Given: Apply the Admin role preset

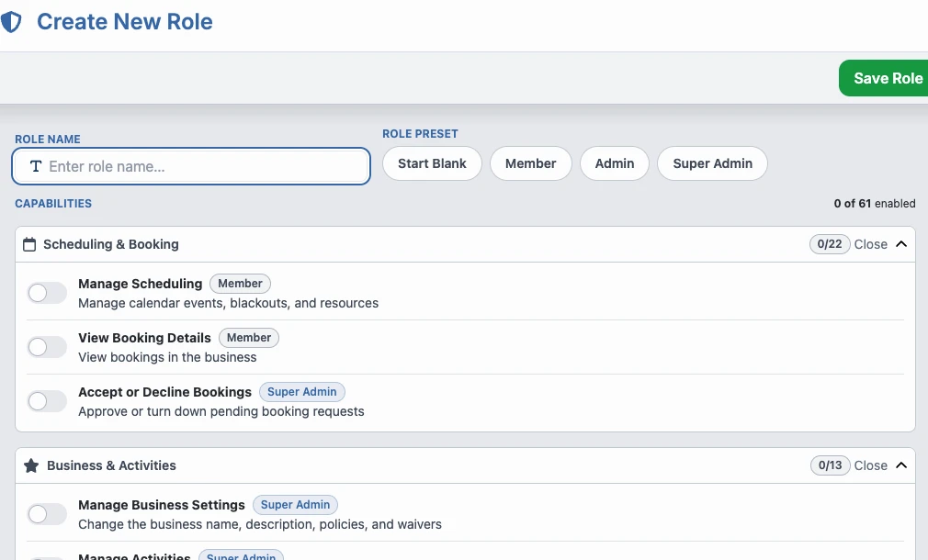Looking at the screenshot, I should [x=615, y=163].
